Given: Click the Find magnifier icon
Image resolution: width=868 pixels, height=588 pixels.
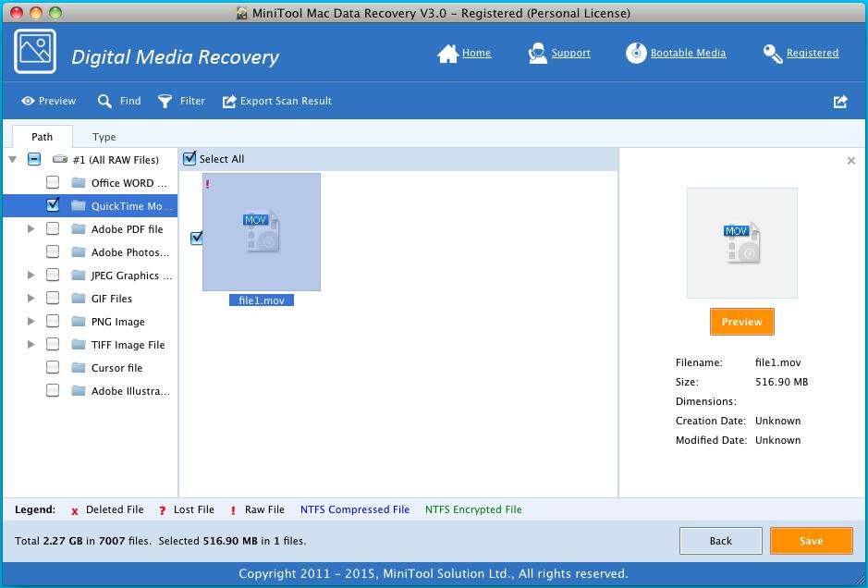Looking at the screenshot, I should pos(104,101).
